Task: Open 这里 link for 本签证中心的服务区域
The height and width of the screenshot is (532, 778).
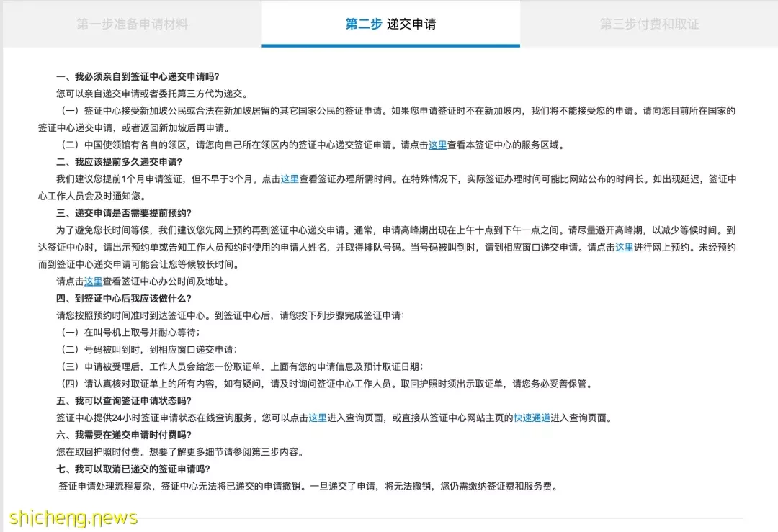Action: point(438,145)
